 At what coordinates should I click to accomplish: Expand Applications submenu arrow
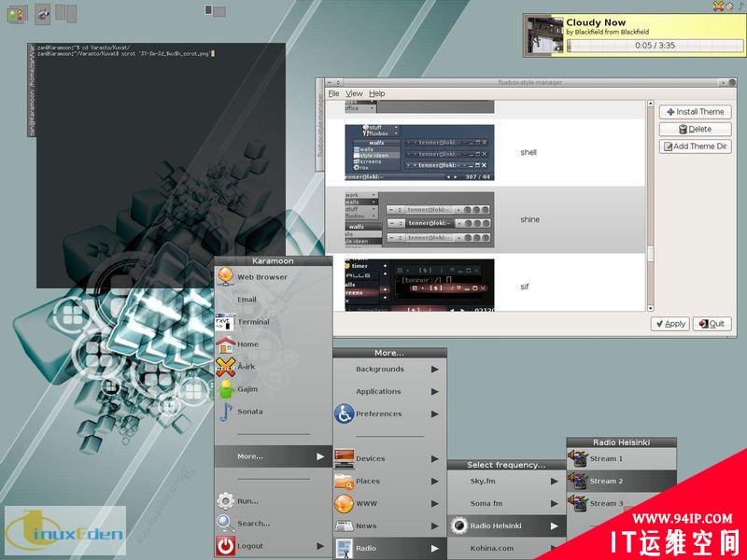[x=434, y=391]
